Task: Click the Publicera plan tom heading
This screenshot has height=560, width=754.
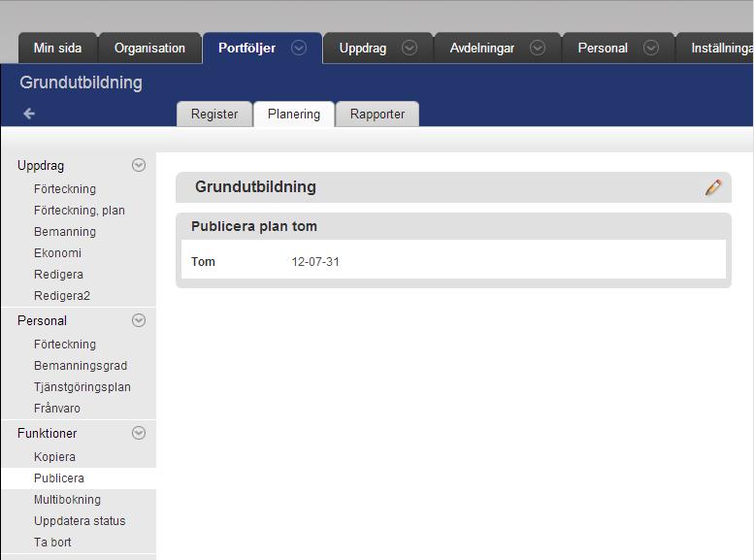Action: coord(254,226)
